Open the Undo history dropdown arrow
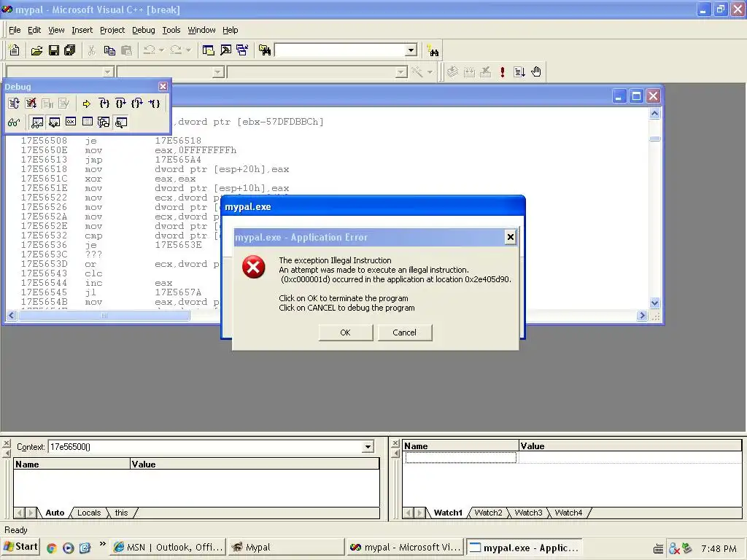The height and width of the screenshot is (560, 747). pos(161,50)
